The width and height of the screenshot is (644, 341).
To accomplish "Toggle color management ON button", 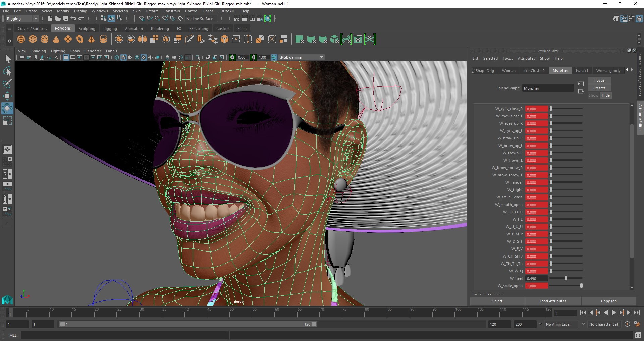I will [x=274, y=57].
